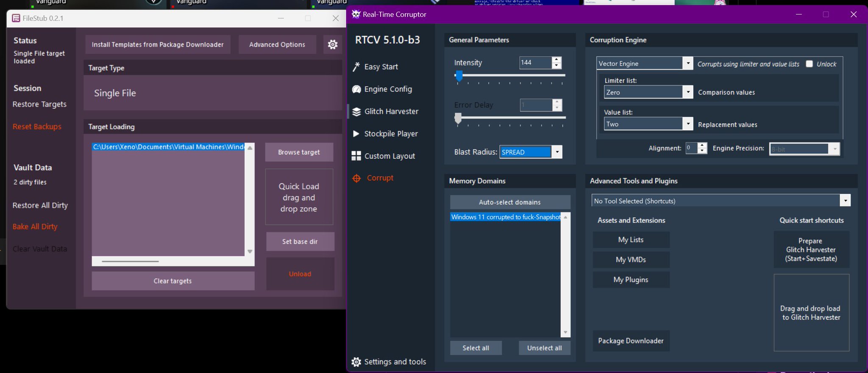Select the Windows 11 corrupted snapshot domain

505,217
